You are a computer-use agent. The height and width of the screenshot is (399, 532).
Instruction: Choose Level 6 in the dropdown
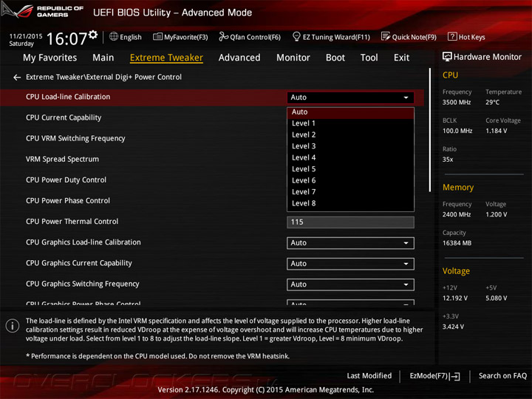tap(350, 180)
